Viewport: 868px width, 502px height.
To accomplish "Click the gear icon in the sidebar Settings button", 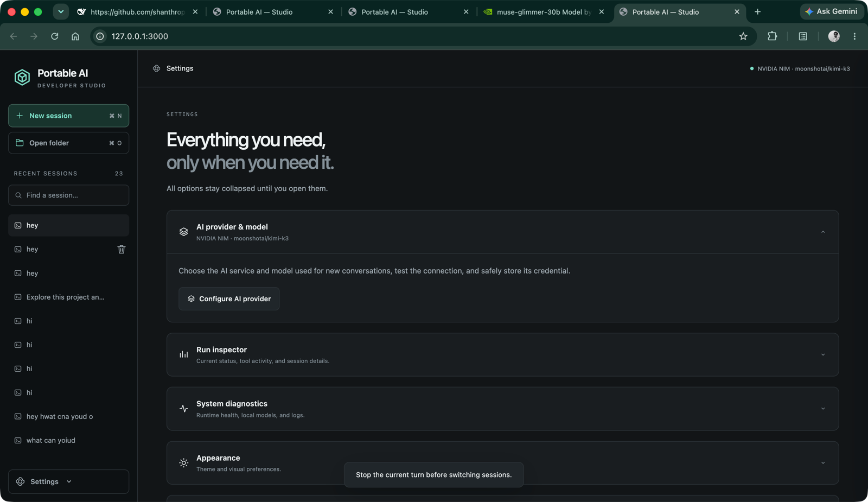I will point(21,482).
